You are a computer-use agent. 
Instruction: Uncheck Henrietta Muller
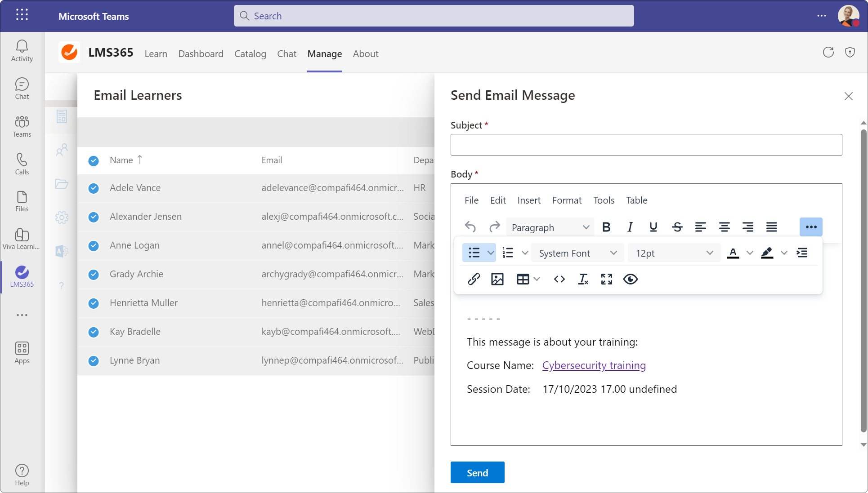(94, 303)
